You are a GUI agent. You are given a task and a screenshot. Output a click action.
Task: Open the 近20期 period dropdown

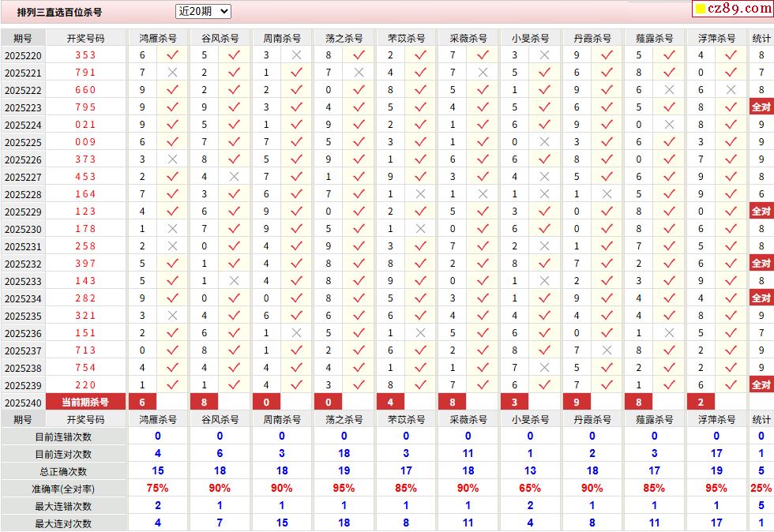[x=203, y=11]
